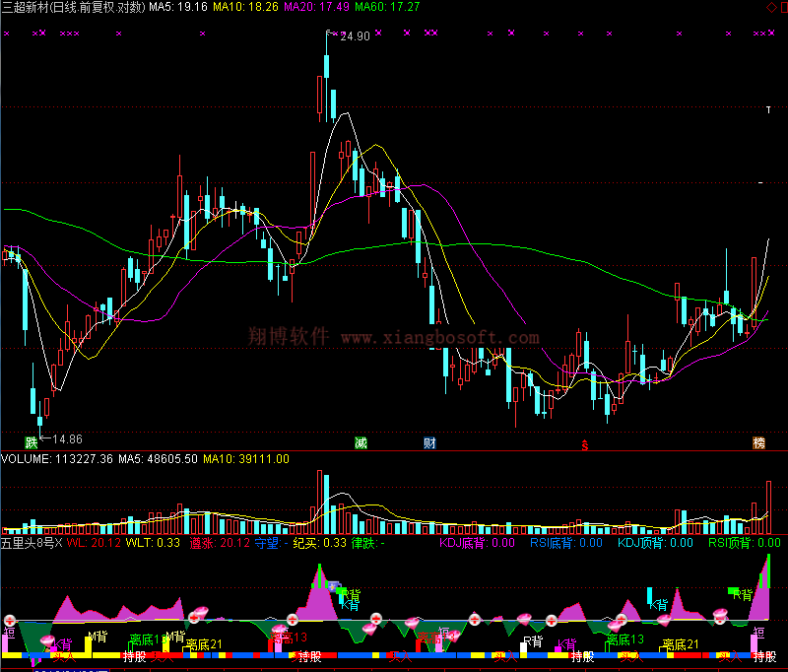Click the KDJ顶背: 0.00 label

(655, 543)
